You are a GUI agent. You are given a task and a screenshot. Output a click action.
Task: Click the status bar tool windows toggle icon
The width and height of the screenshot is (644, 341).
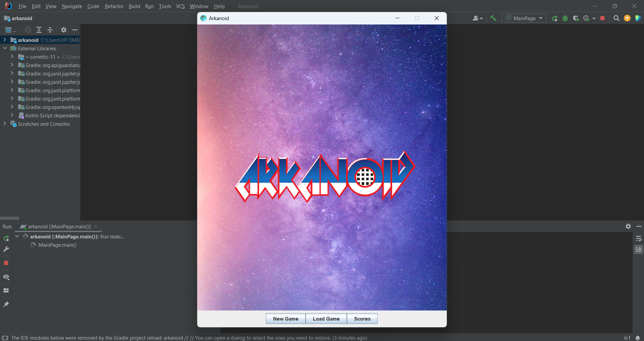click(x=5, y=338)
